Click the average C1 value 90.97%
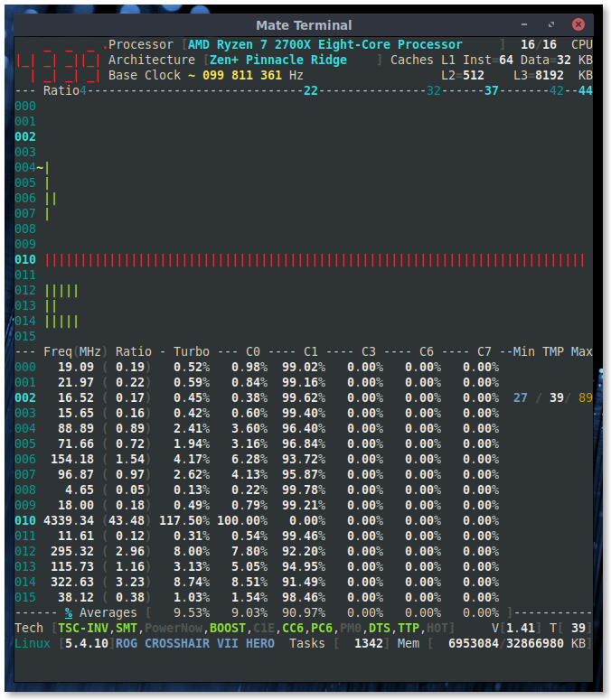This screenshot has height=700, width=611. (x=304, y=613)
